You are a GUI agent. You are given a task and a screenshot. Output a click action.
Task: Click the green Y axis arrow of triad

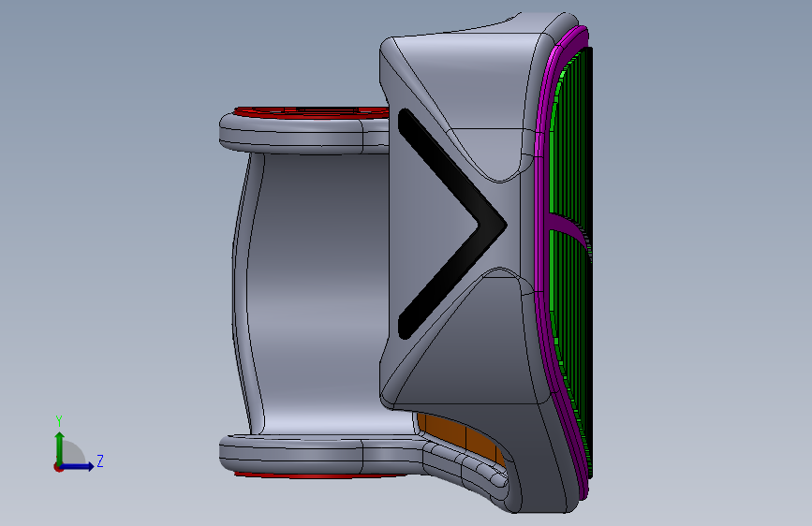point(60,447)
